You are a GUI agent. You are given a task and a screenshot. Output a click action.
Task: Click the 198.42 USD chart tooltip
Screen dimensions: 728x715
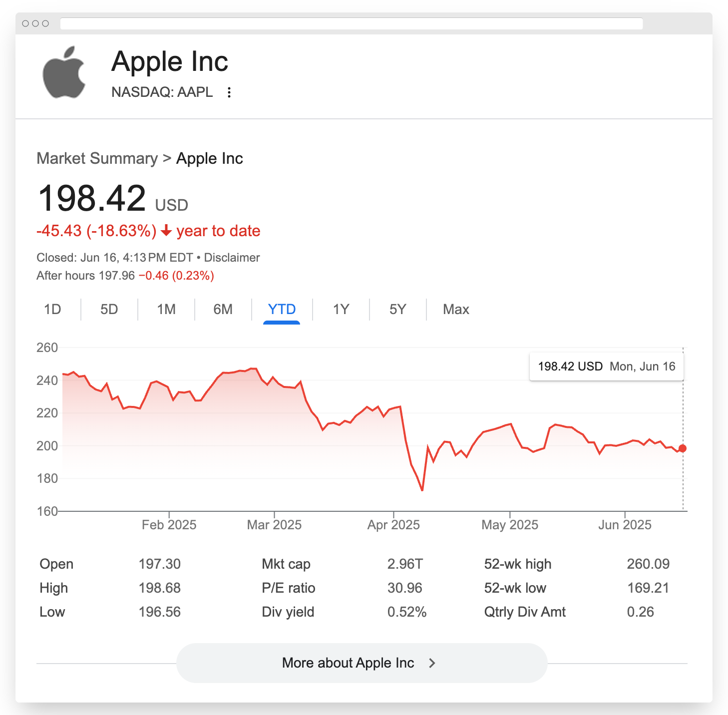pos(606,366)
